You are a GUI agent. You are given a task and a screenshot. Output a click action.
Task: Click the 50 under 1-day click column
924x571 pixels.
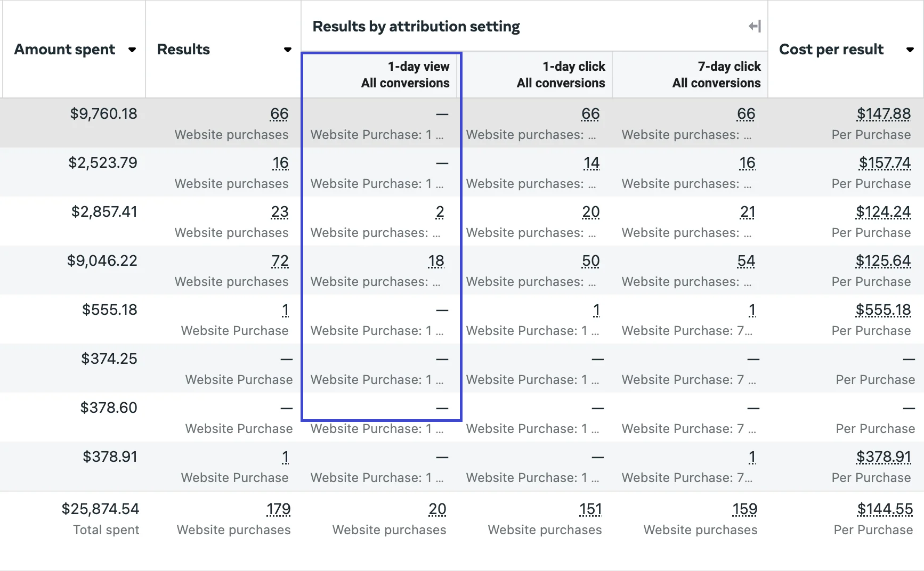pyautogui.click(x=591, y=261)
